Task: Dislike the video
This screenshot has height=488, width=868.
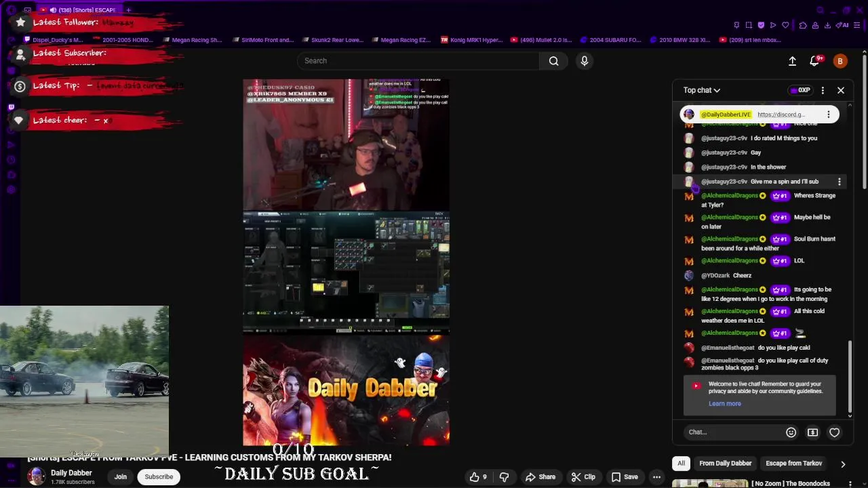Action: coord(504,477)
